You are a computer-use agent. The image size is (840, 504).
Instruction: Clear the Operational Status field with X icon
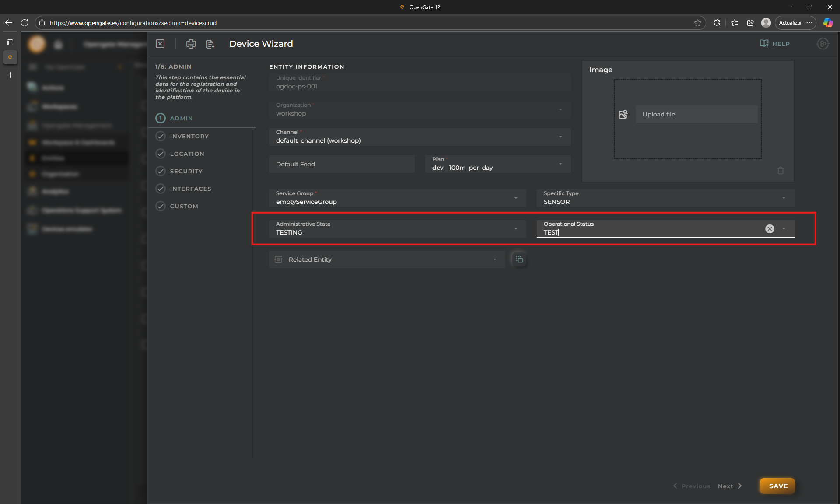(770, 229)
